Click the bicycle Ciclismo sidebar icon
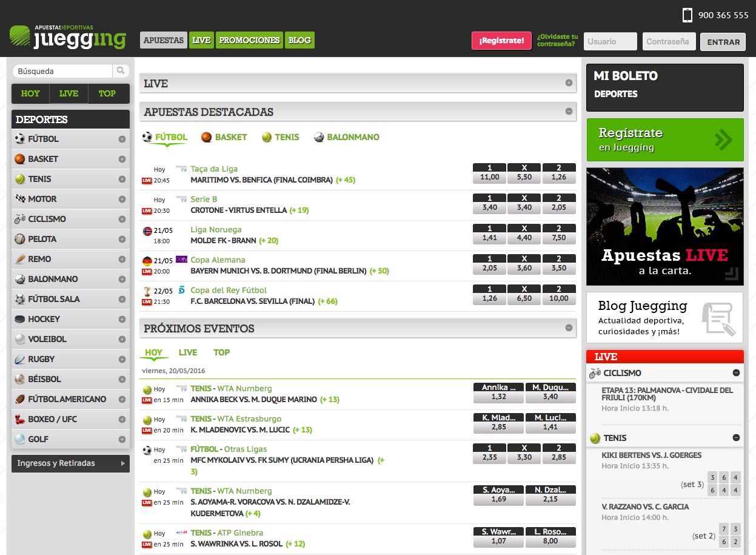This screenshot has width=756, height=555. coord(20,219)
